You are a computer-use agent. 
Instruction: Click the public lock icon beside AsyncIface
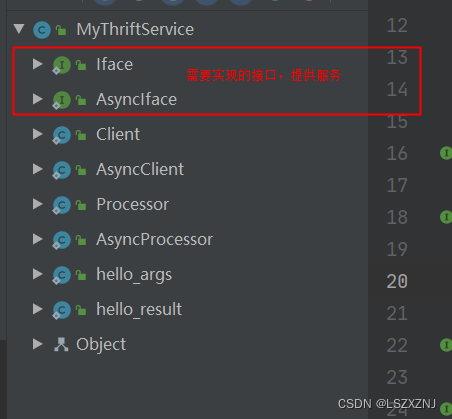click(81, 100)
